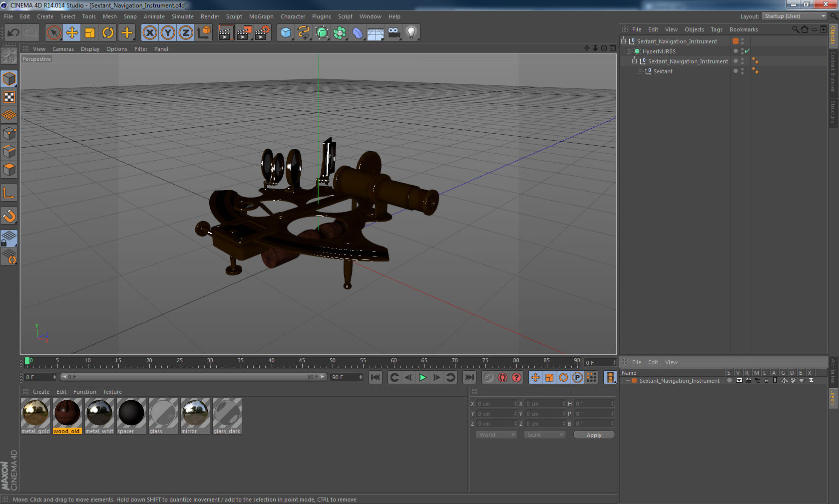This screenshot has height=504, width=839.
Task: Open the MoGraph menu
Action: tap(261, 16)
